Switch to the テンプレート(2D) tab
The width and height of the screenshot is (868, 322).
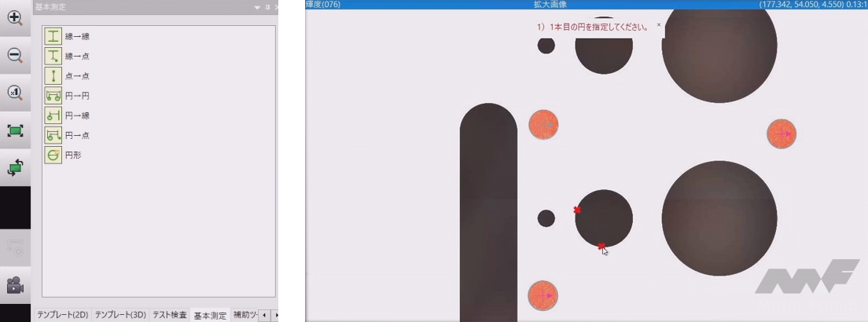63,315
